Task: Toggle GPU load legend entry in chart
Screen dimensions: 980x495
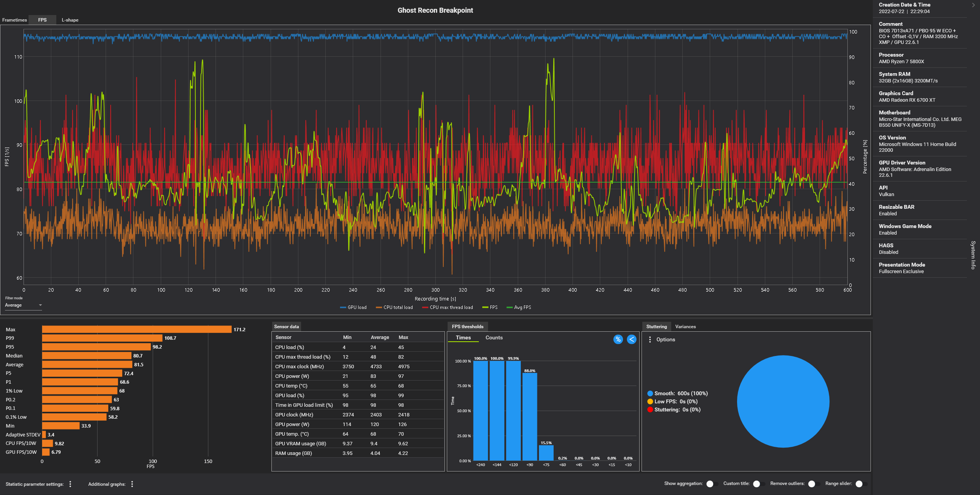Action: [x=354, y=307]
